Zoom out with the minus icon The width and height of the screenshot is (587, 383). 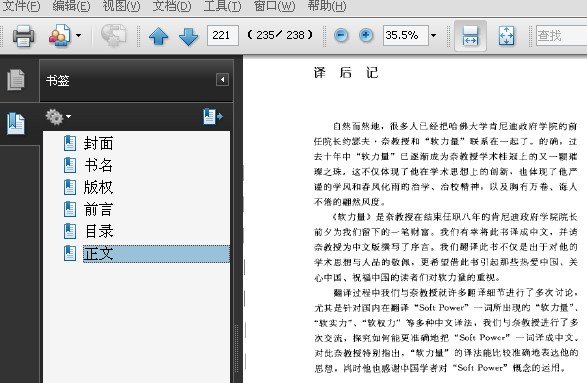(x=341, y=36)
